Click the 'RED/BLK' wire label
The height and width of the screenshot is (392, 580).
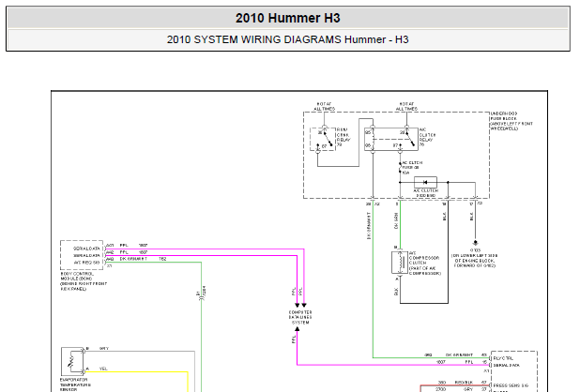464,383
